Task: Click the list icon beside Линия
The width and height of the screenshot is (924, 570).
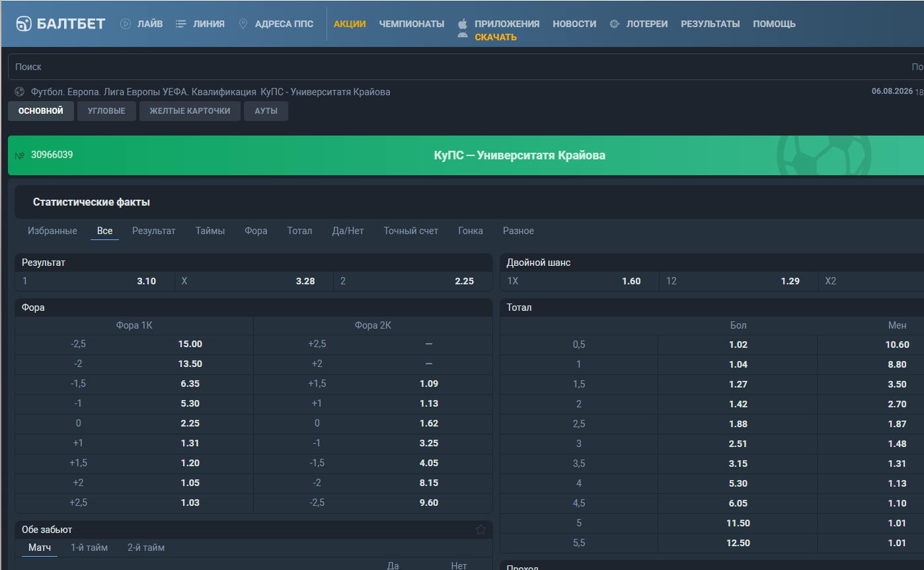Action: [180, 24]
